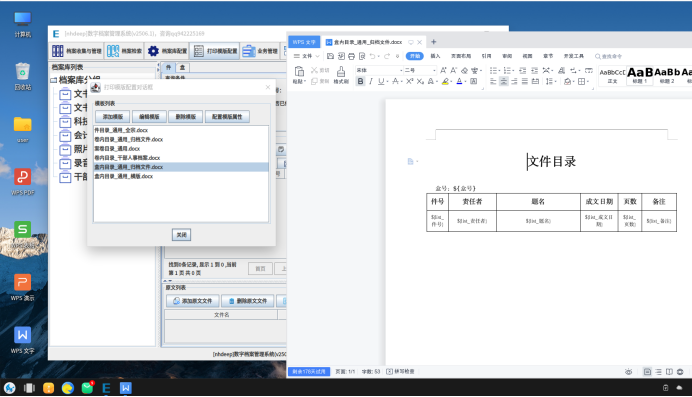The width and height of the screenshot is (692, 397).
Task: Click the Outline view icon in status bar
Action: [658, 372]
